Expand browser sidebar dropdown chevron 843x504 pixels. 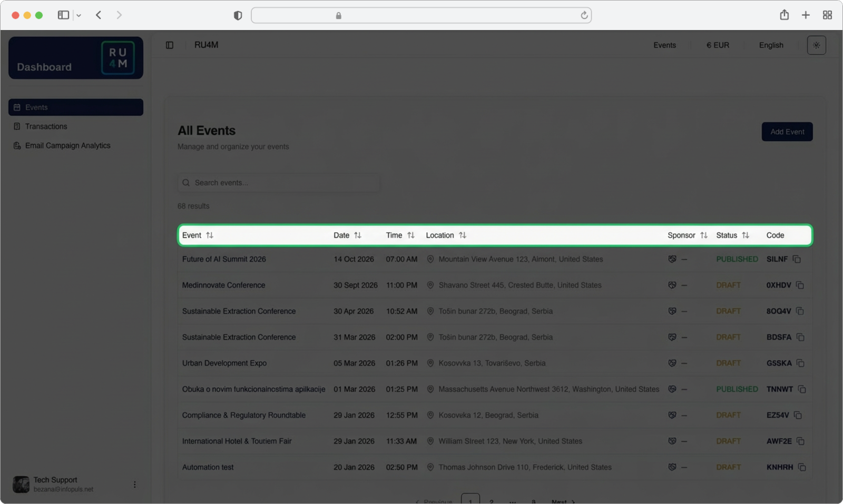pyautogui.click(x=79, y=15)
